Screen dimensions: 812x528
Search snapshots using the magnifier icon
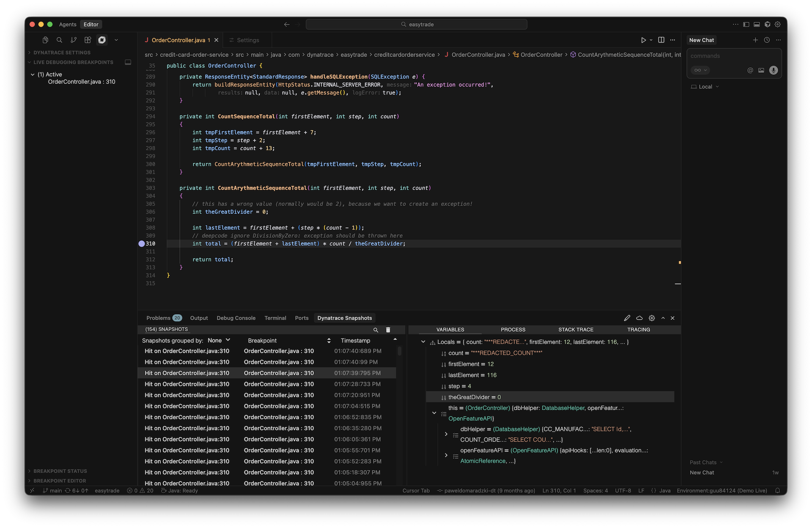(376, 330)
